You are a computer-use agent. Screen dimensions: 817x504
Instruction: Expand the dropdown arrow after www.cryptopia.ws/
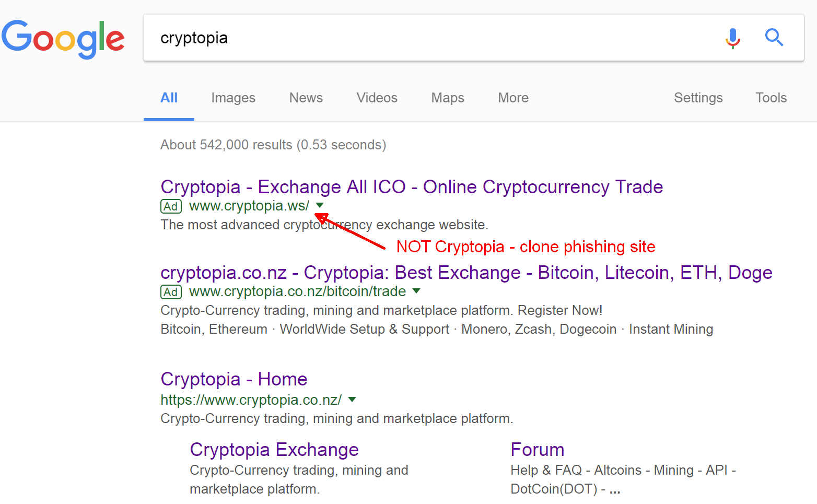pos(320,205)
